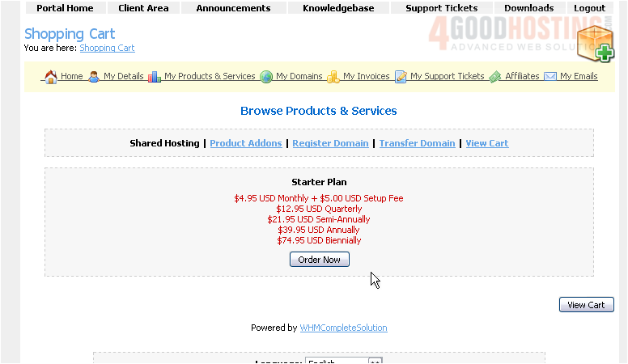Click the My Emails envelope icon
The height and width of the screenshot is (364, 628).
point(550,77)
